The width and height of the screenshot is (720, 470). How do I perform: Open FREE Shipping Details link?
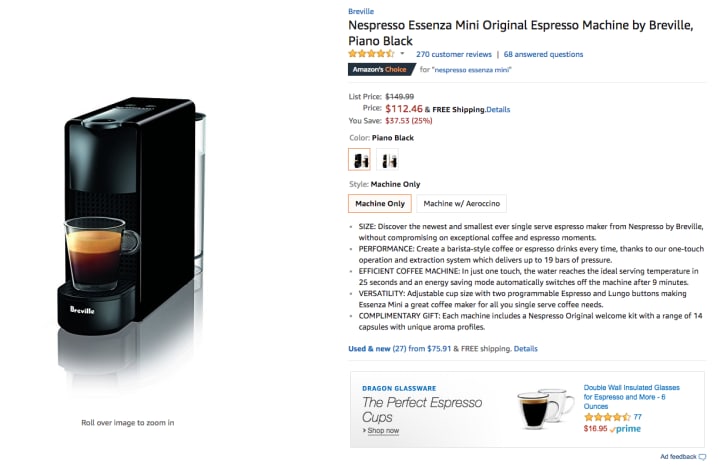click(498, 110)
